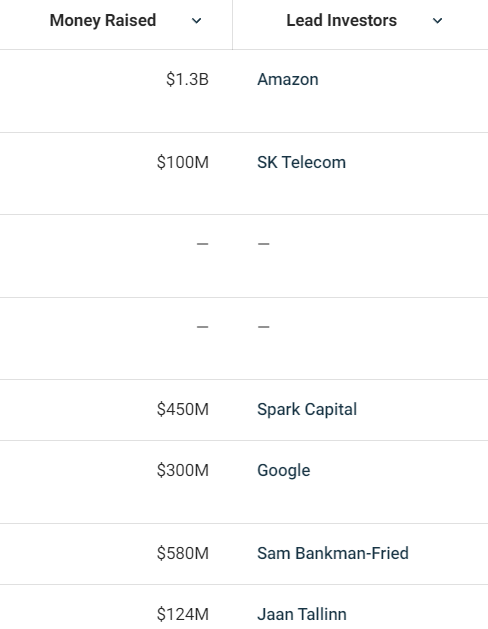This screenshot has width=488, height=629.
Task: Open the Sam Bankman-Fried investor link
Action: (333, 553)
